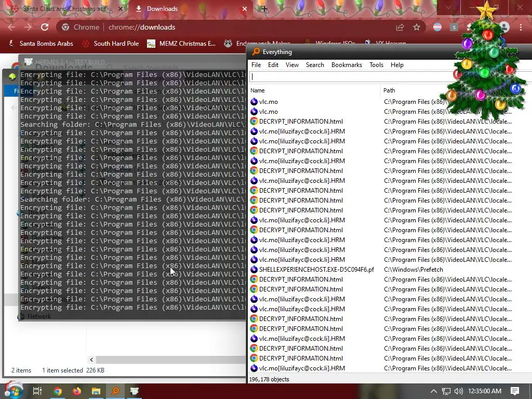Viewport: 532px width, 399px height.
Task: Switch to the HERMES app via taskbar icon
Action: point(135,391)
